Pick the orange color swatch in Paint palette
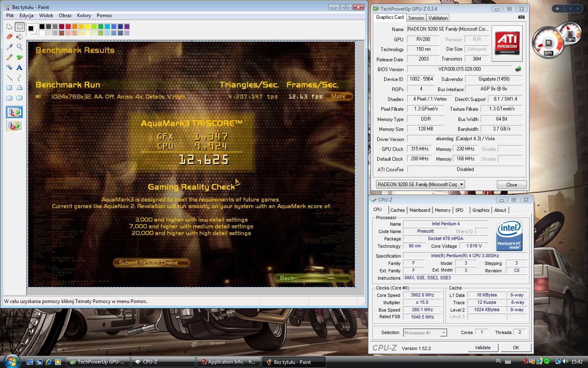Viewport: 588px width, 368px height. tap(75, 27)
